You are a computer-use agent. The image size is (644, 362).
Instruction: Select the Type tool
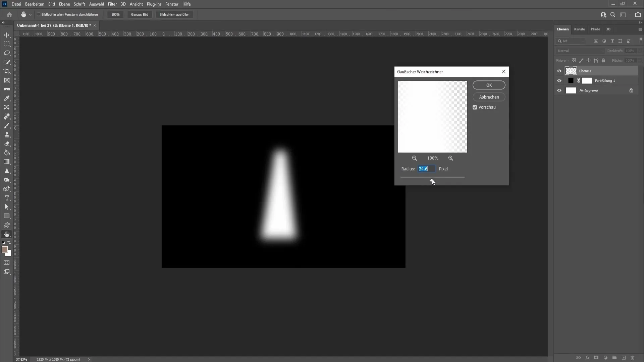[x=7, y=198]
